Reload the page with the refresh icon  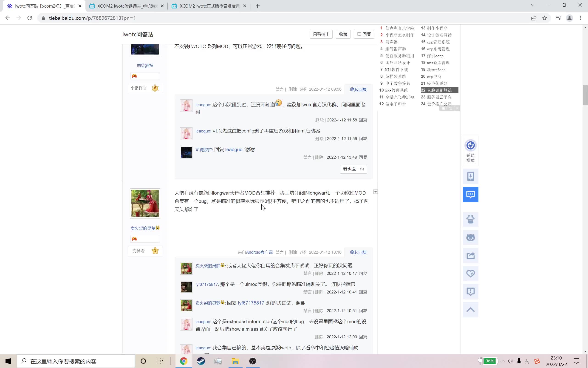[30, 18]
